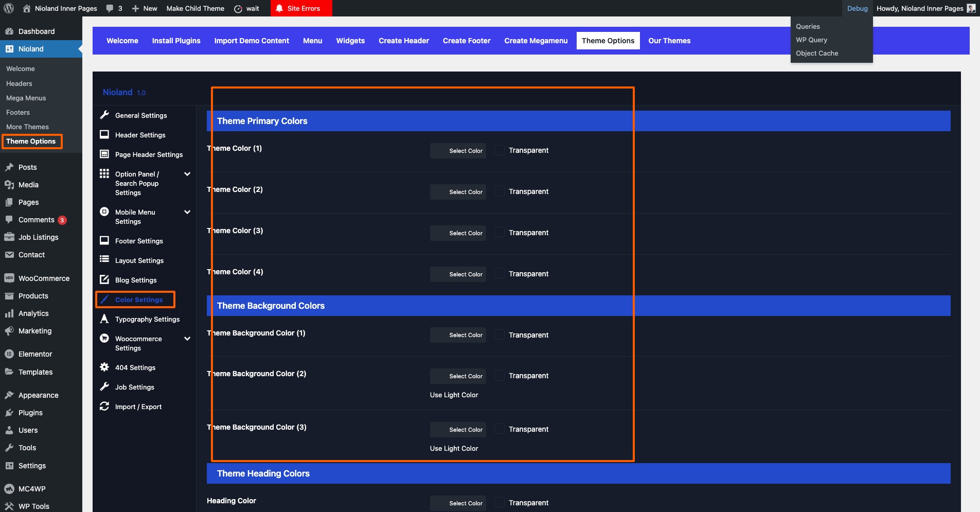Toggle Transparent for Theme Background Color (2)
The height and width of the screenshot is (512, 980).
pos(500,376)
